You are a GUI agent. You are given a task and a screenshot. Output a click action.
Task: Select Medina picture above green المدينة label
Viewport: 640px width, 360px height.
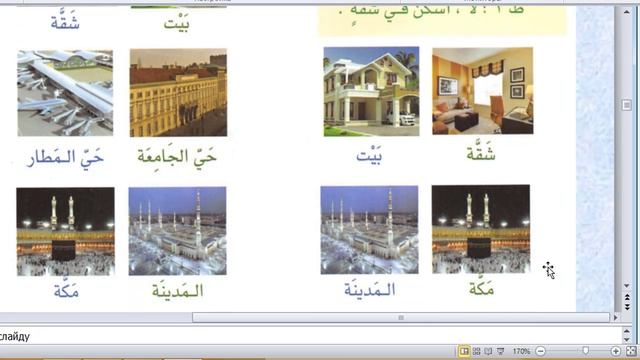click(178, 231)
